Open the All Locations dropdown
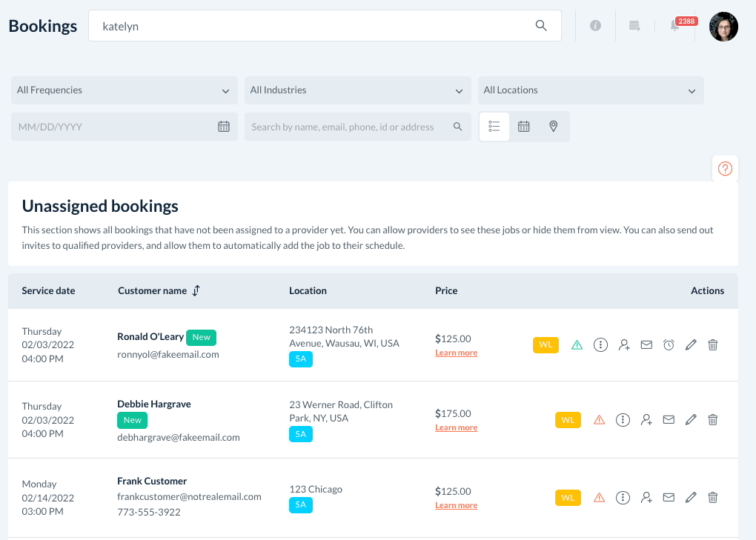 pos(590,90)
